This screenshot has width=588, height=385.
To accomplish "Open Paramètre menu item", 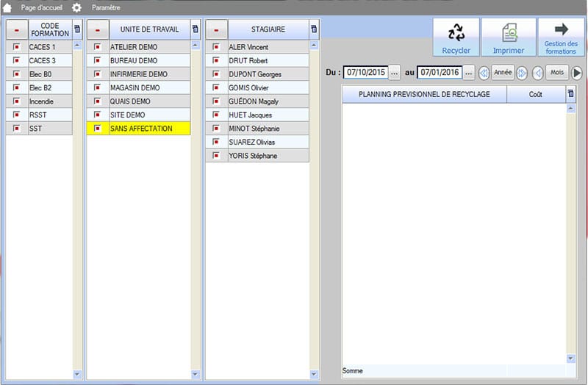I will (106, 7).
